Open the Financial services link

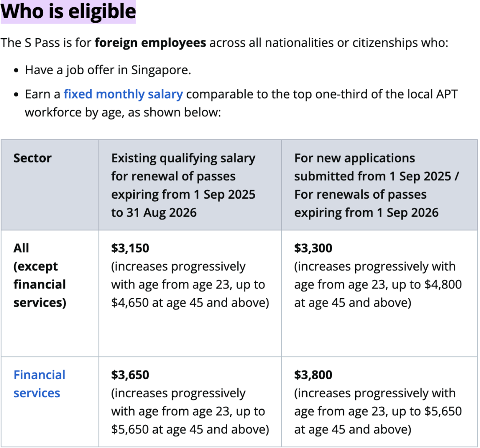(x=39, y=384)
